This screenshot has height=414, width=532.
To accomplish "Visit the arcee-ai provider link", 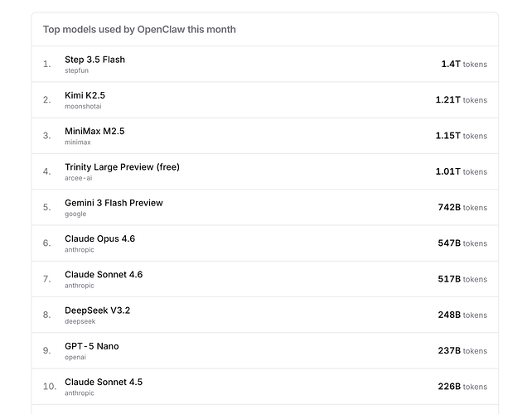I will [x=78, y=178].
